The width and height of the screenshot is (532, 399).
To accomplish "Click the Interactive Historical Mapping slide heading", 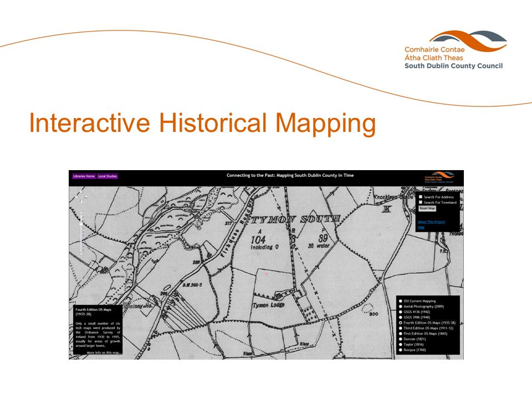I will pos(203,123).
